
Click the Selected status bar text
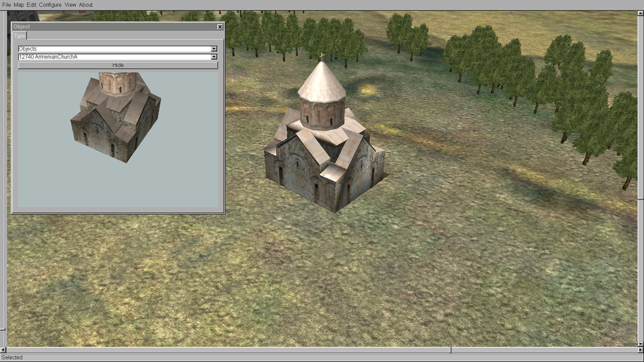[12, 357]
